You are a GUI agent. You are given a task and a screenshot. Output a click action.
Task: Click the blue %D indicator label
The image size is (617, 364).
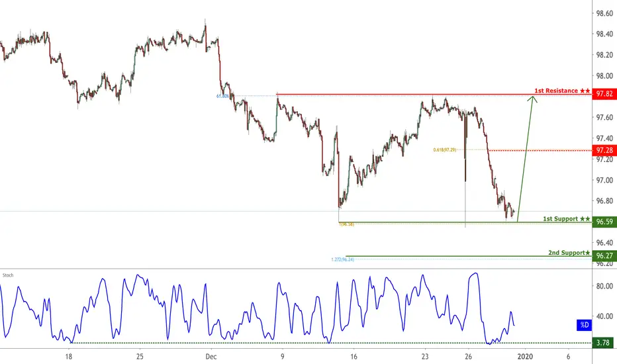pos(585,325)
